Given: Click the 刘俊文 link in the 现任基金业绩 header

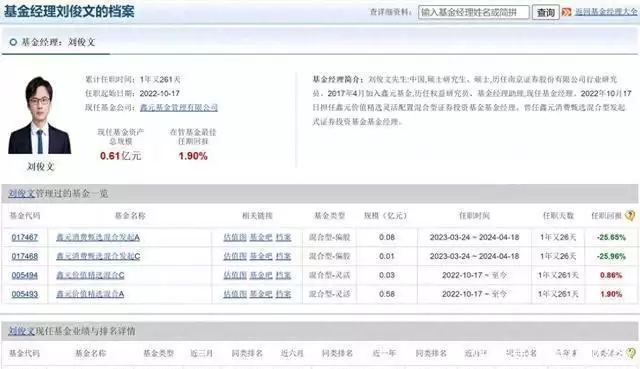Looking at the screenshot, I should [x=22, y=331].
